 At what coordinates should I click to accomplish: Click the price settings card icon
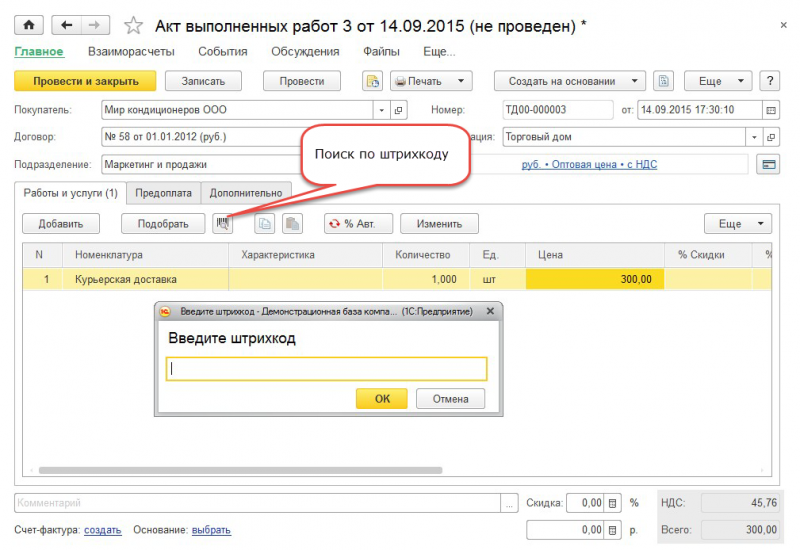(769, 164)
